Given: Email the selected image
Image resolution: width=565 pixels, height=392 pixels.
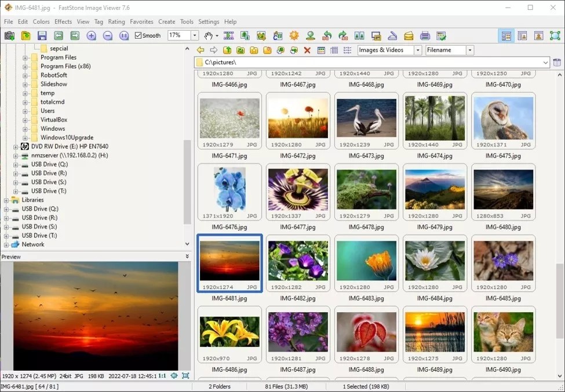Looking at the screenshot, I should point(409,35).
